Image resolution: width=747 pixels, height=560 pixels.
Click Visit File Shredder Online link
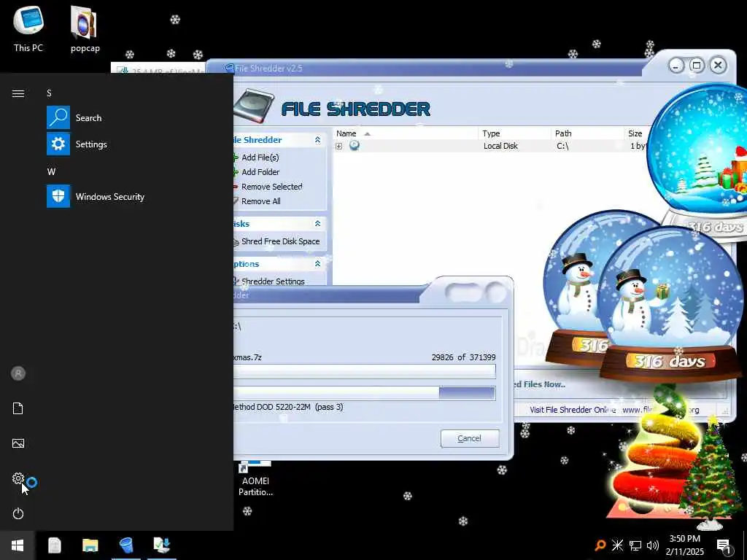[x=573, y=410]
